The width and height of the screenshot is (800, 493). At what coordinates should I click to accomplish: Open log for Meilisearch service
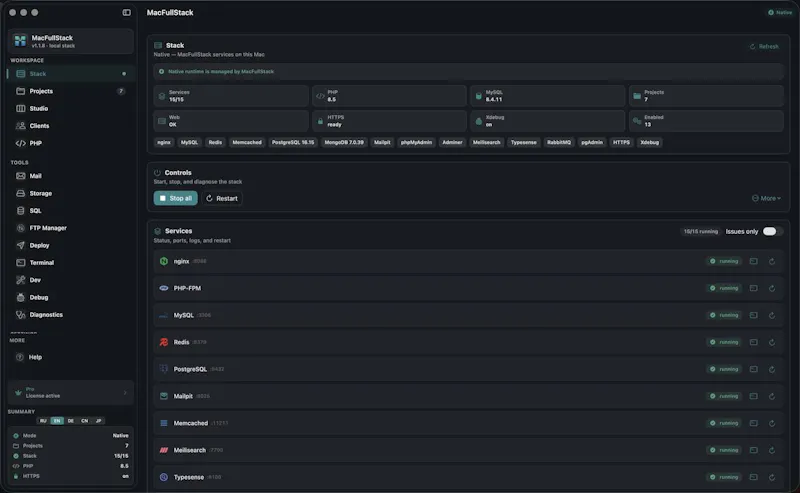point(753,450)
